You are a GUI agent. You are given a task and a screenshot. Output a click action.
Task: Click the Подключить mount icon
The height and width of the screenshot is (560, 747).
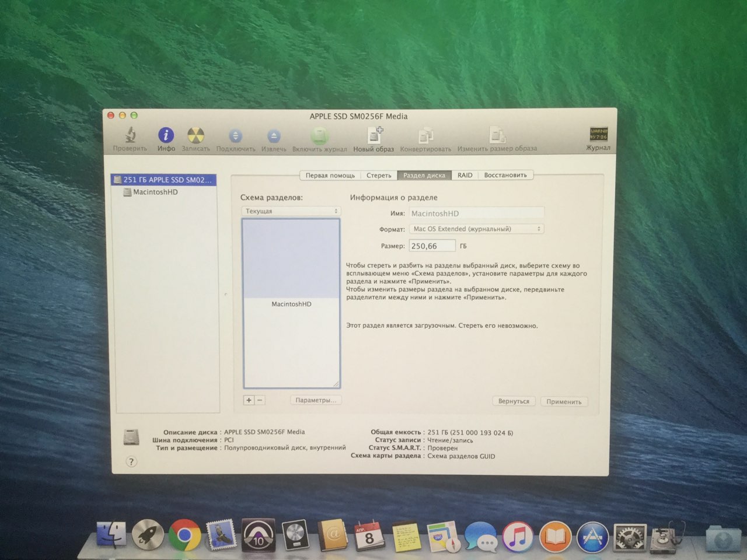tap(235, 136)
